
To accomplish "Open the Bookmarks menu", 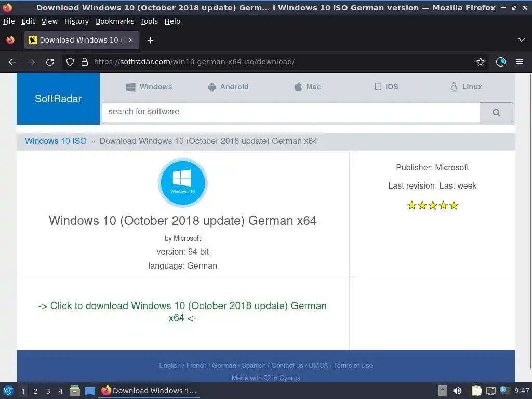I will point(115,21).
